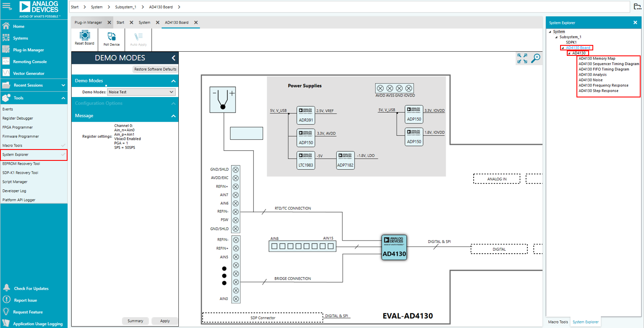644x328 pixels.
Task: Click the AD4130 chip block in diagram
Action: tap(394, 247)
